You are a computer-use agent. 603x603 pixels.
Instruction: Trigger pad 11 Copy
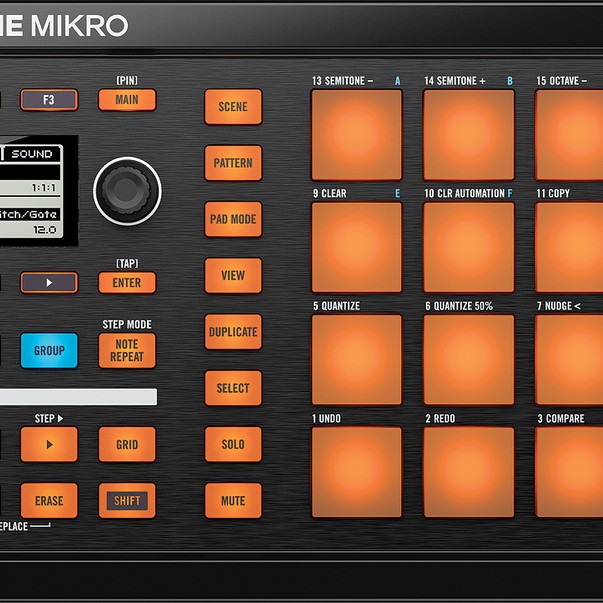[x=569, y=247]
